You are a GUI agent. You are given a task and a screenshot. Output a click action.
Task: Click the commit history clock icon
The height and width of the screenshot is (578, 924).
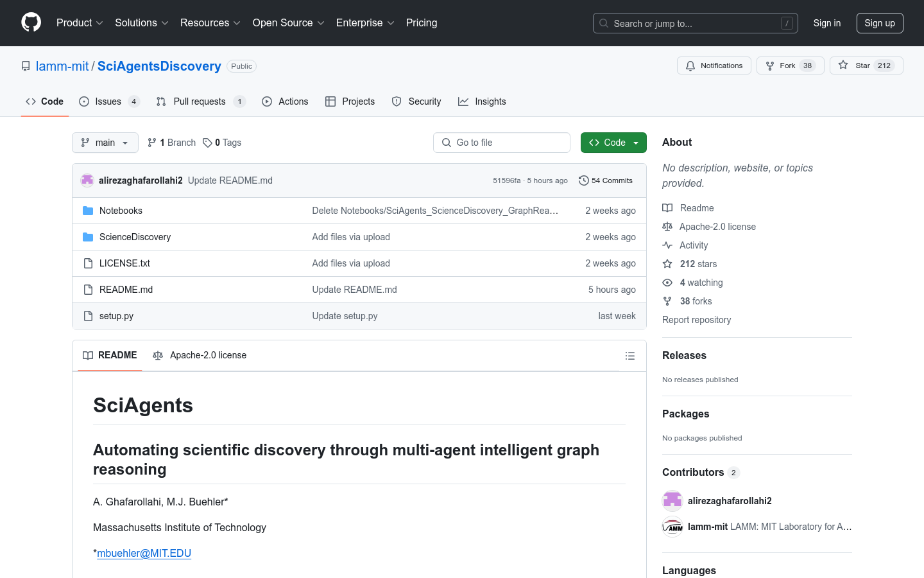583,180
